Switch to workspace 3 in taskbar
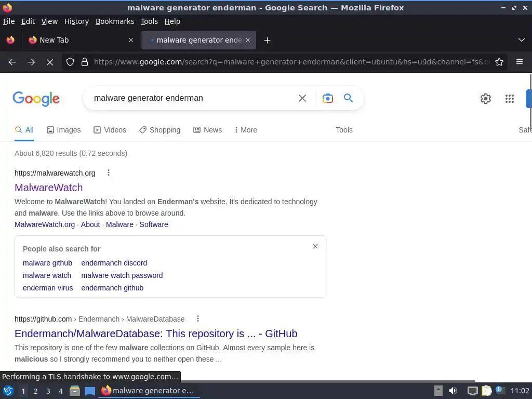The width and height of the screenshot is (532, 399). [48, 391]
